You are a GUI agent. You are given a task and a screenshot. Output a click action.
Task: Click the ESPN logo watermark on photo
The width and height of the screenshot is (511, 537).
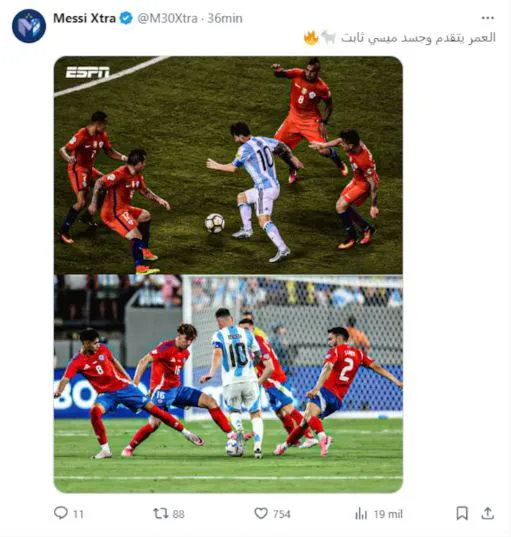point(87,72)
